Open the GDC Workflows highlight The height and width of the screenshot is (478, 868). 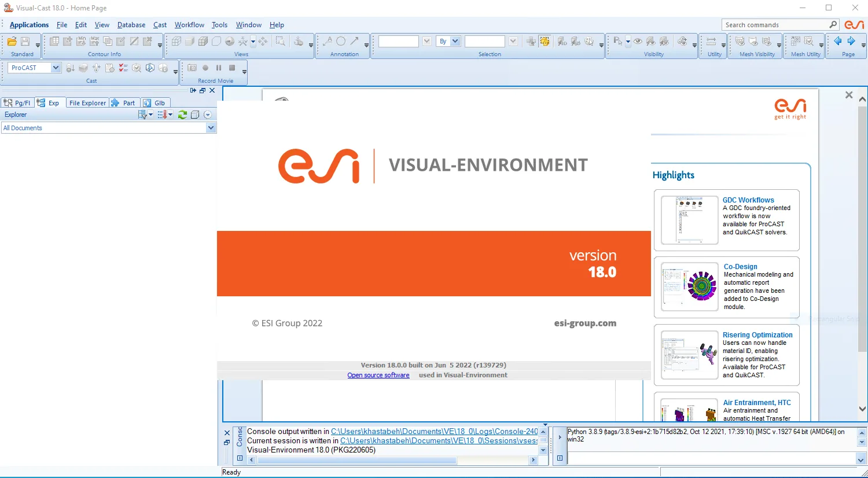tap(748, 200)
